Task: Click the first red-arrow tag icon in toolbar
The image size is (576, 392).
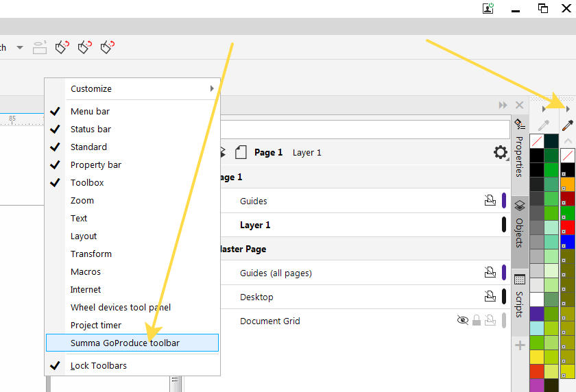Action: click(x=62, y=47)
